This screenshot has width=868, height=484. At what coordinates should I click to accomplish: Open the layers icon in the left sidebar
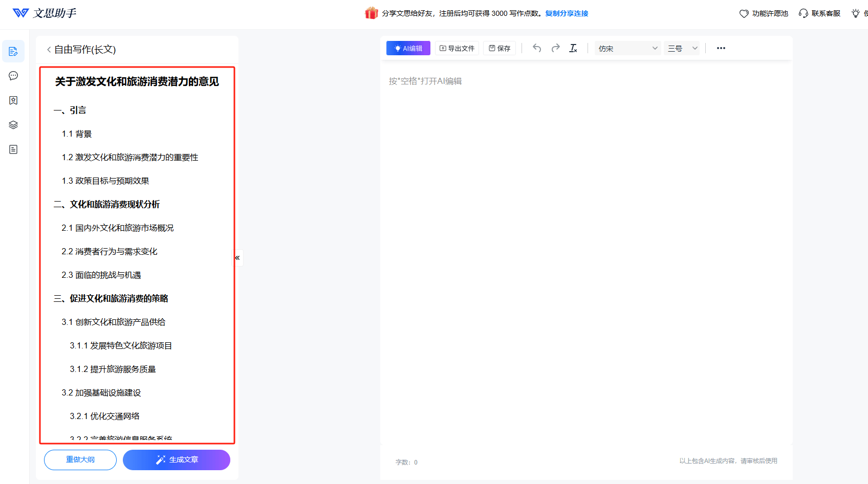click(x=13, y=124)
